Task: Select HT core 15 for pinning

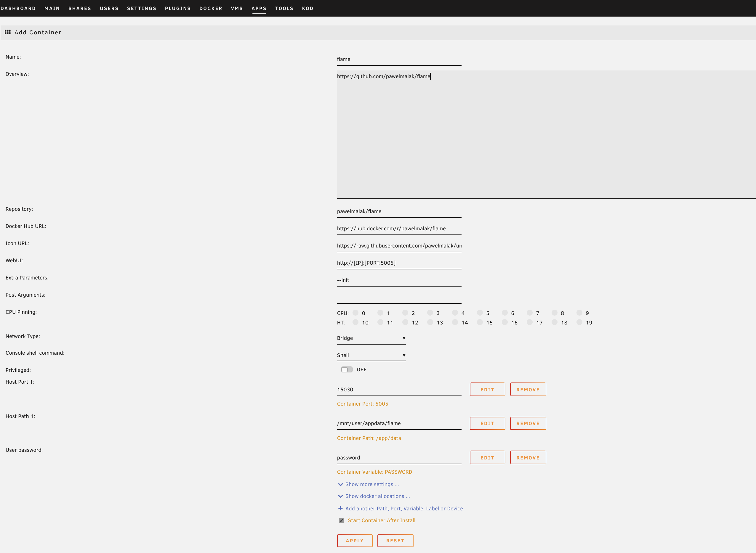Action: [480, 322]
